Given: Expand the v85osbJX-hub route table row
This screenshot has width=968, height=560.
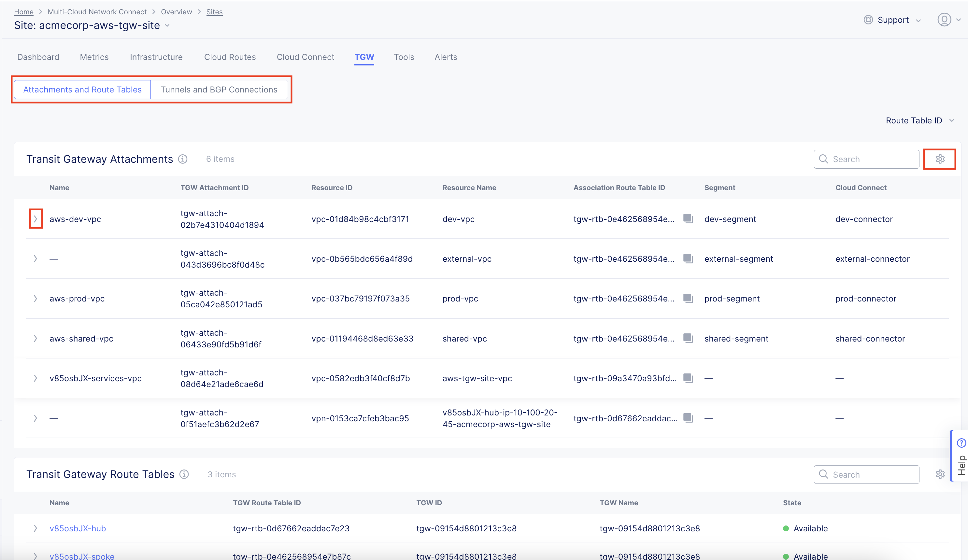Looking at the screenshot, I should [36, 528].
